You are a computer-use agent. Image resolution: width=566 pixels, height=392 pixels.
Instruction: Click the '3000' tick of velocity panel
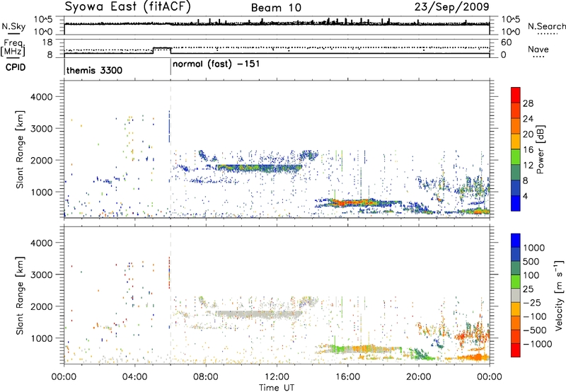[x=42, y=275]
